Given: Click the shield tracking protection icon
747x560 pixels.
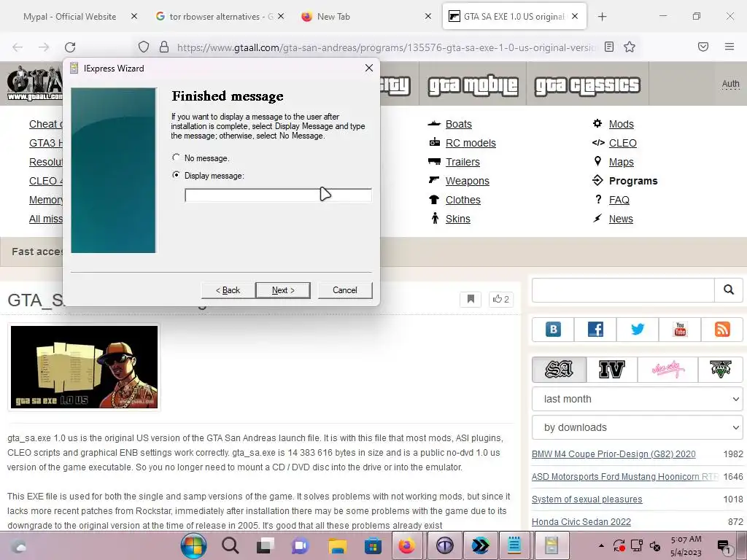Looking at the screenshot, I should (x=144, y=47).
